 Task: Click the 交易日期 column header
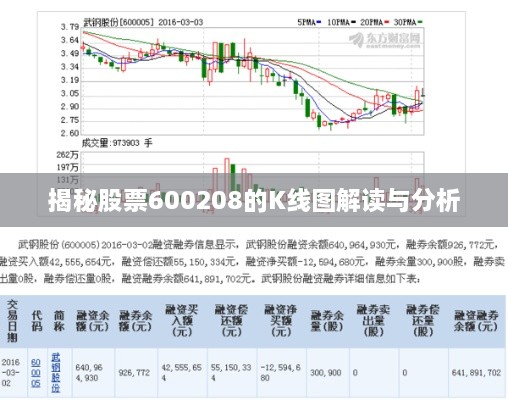click(12, 321)
